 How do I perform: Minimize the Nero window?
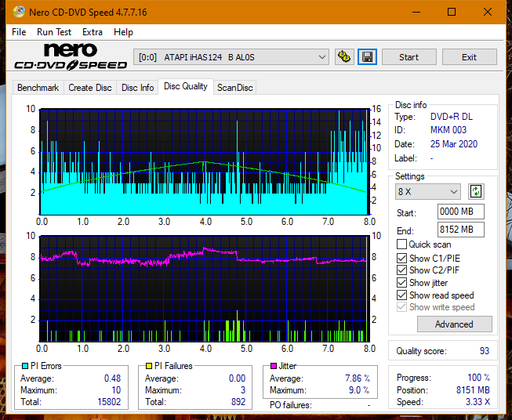(x=416, y=12)
